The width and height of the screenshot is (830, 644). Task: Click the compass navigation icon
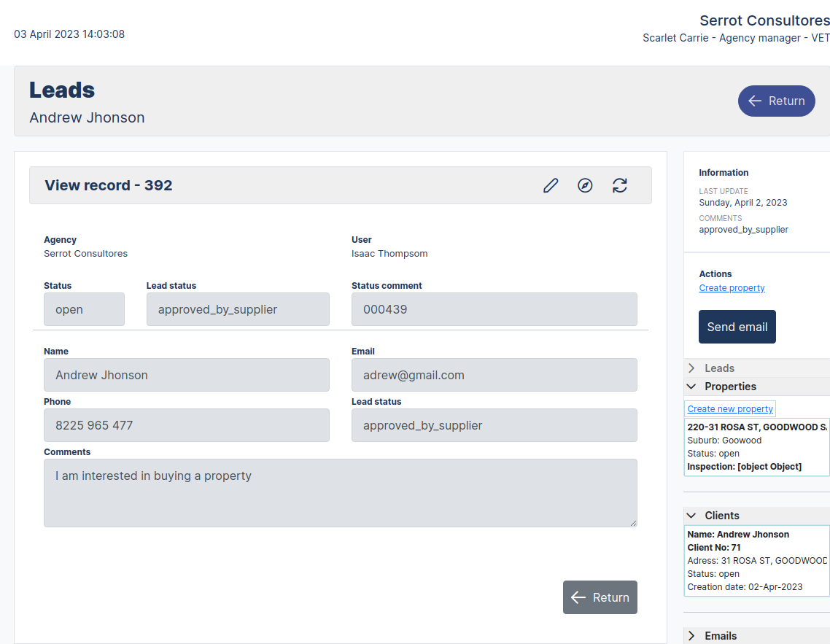[x=585, y=185]
